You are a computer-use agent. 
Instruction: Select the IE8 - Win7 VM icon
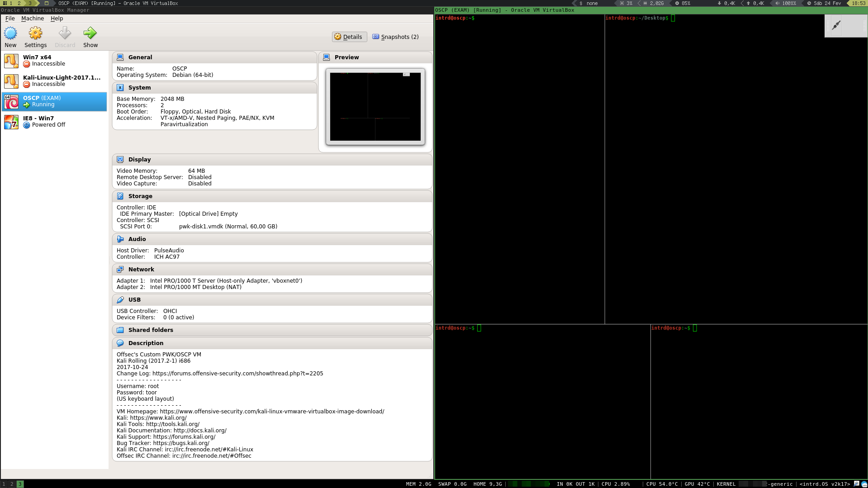(x=11, y=122)
